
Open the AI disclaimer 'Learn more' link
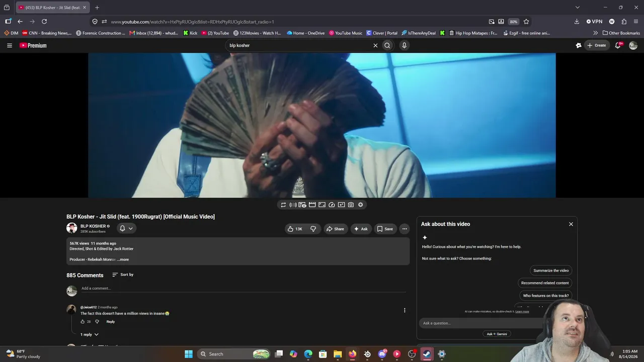tap(522, 312)
